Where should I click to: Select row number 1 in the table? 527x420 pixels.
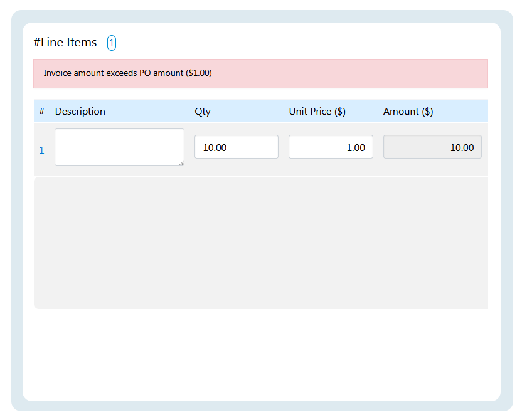pos(41,150)
